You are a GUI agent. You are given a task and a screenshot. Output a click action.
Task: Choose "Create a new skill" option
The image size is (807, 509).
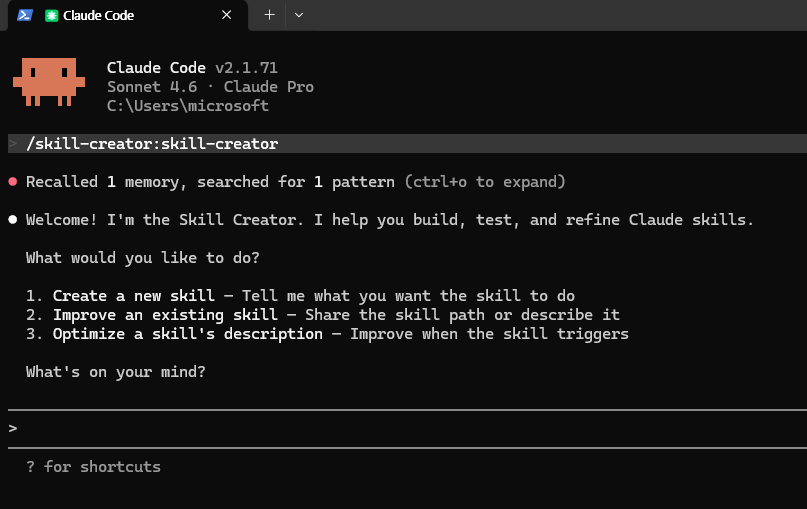(133, 296)
